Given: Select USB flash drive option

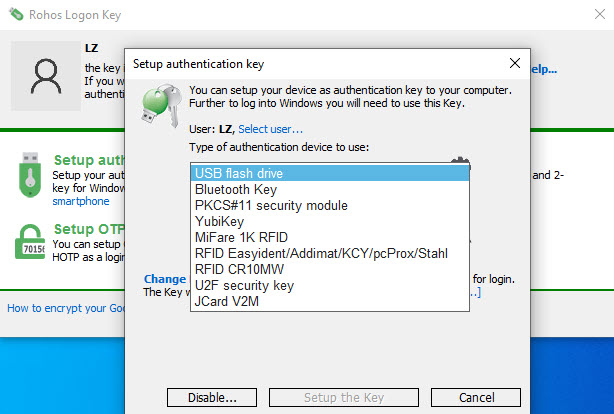Looking at the screenshot, I should tap(330, 173).
